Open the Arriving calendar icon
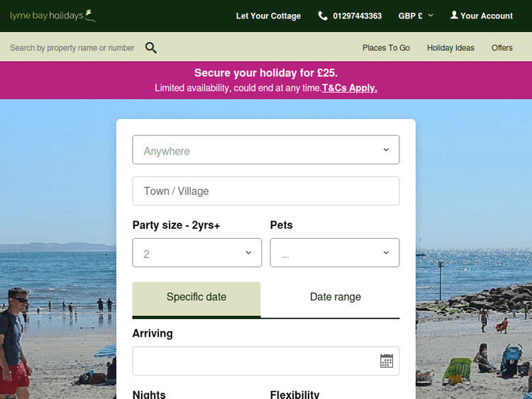The height and width of the screenshot is (399, 532). tap(387, 361)
